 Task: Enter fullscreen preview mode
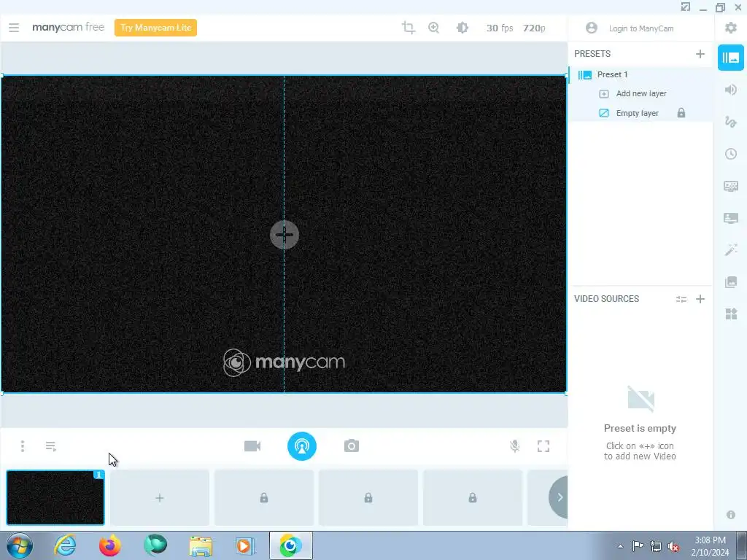click(543, 446)
